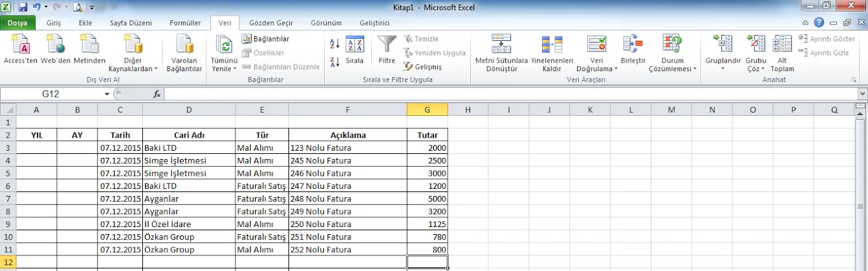Open the Name Box dropdown arrow
This screenshot has height=271, width=868.
tap(107, 94)
